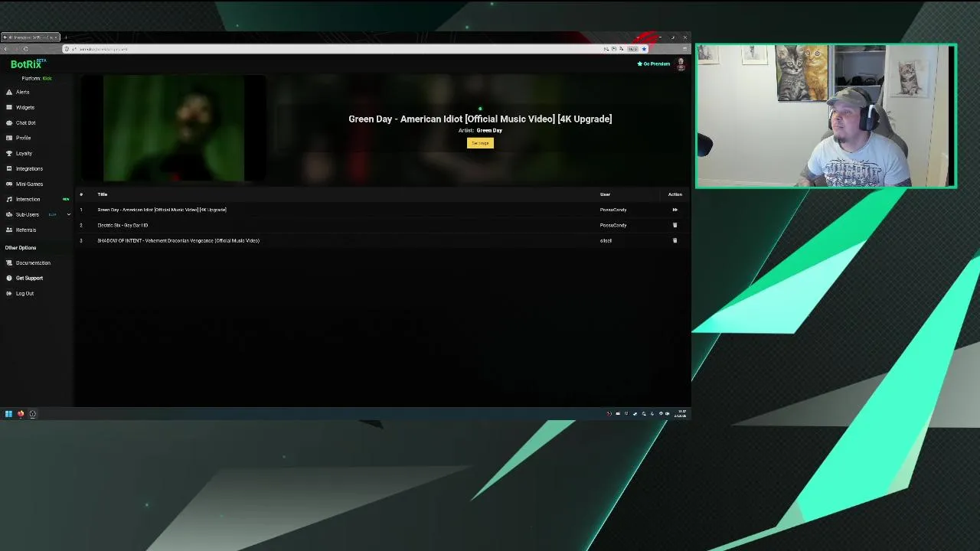The width and height of the screenshot is (980, 551).
Task: Skip the Green Day song with fast-forward
Action: (x=675, y=210)
